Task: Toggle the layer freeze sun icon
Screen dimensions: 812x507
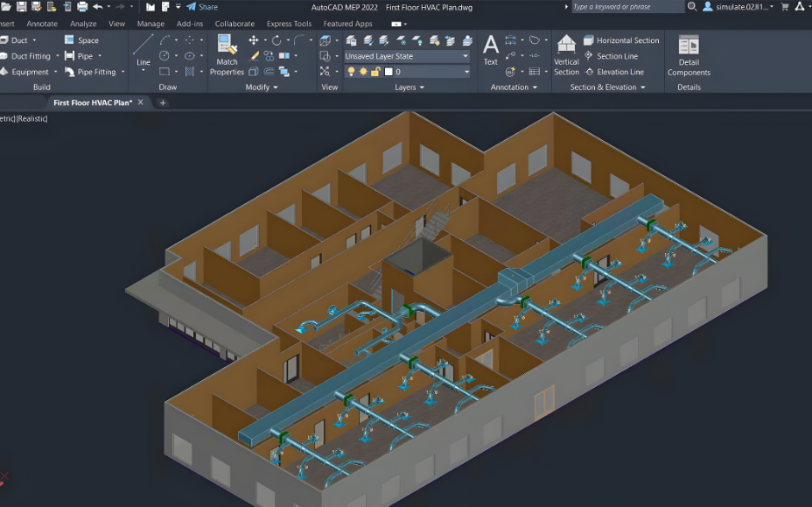Action: pyautogui.click(x=363, y=72)
